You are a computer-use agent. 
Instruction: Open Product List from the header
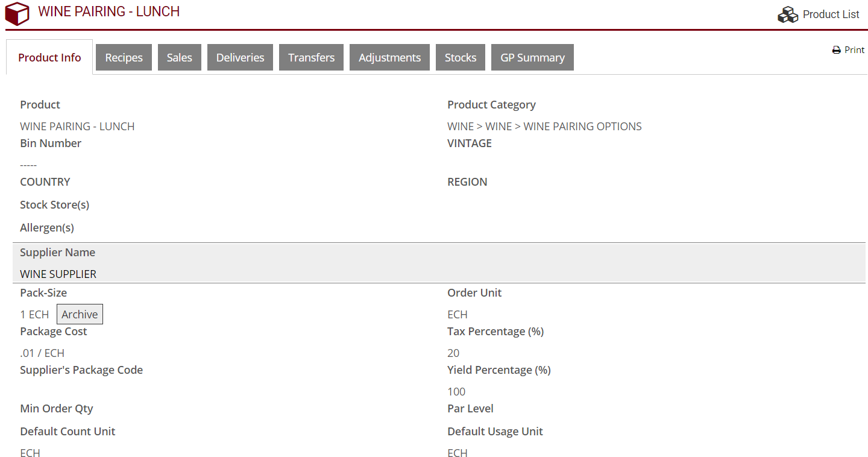click(831, 14)
